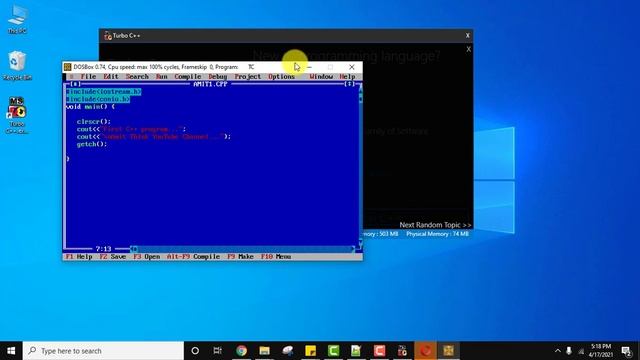The height and width of the screenshot is (360, 640).
Task: Zoom the AMIT1.CPP editor window box
Action: click(350, 84)
